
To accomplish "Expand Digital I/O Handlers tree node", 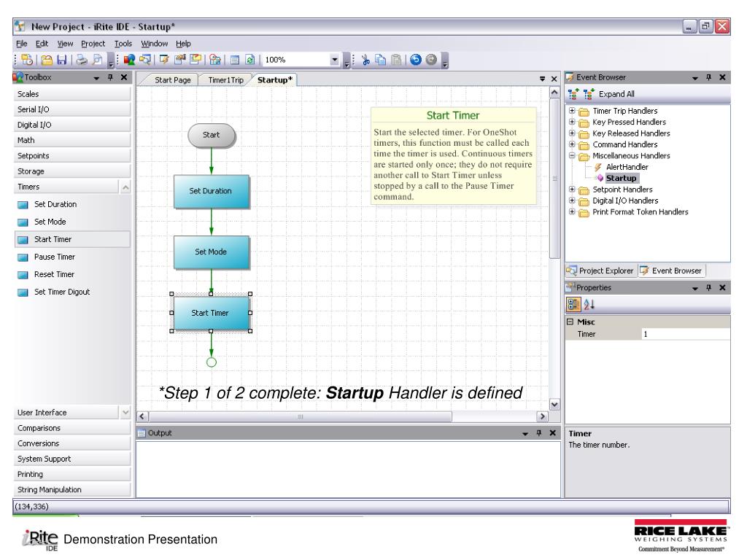I will 572,201.
